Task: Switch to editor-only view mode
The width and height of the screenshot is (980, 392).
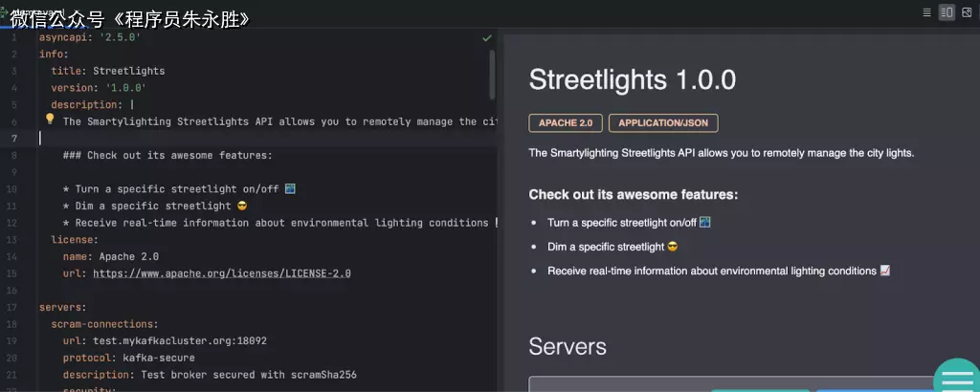Action: coord(926,12)
